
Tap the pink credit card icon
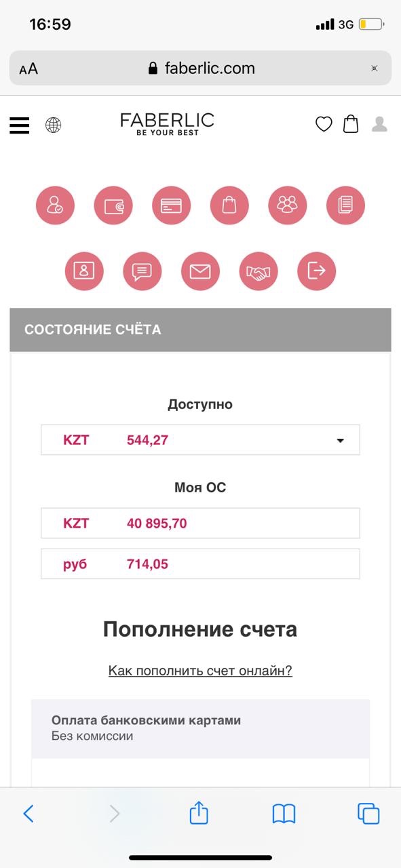(172, 205)
